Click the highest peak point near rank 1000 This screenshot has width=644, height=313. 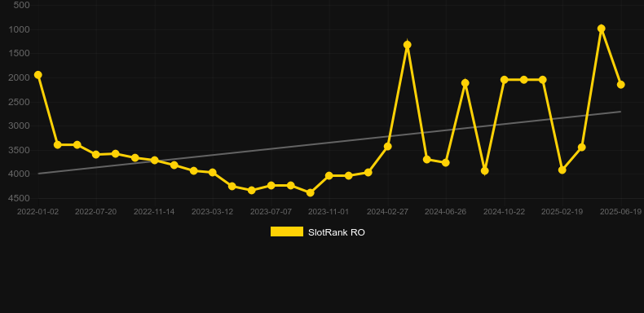click(x=602, y=29)
